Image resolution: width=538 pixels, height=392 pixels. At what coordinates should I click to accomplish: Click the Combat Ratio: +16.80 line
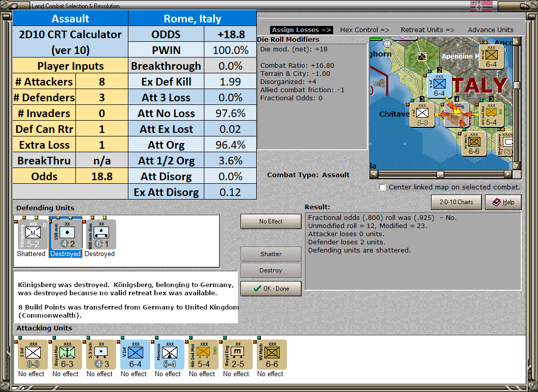click(297, 66)
